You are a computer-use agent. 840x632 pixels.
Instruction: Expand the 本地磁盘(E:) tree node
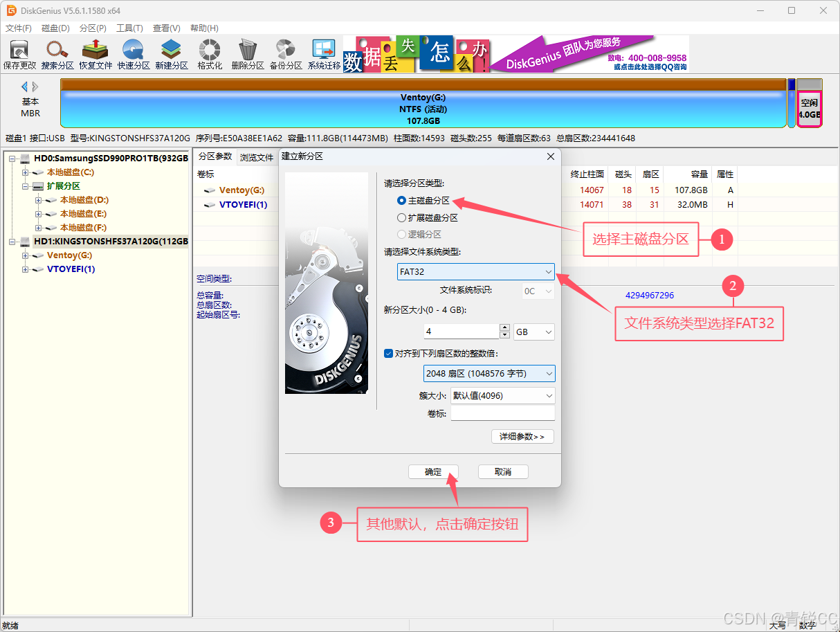click(39, 214)
